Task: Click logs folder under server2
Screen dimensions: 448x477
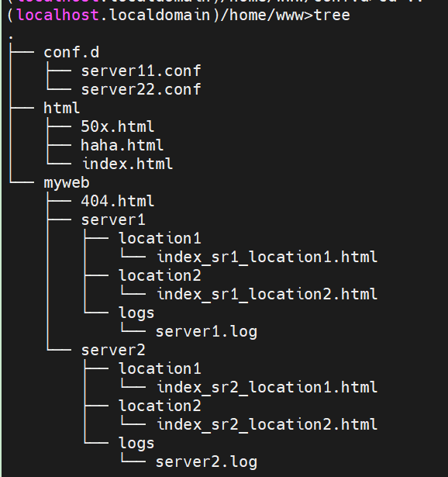Action: coord(136,444)
